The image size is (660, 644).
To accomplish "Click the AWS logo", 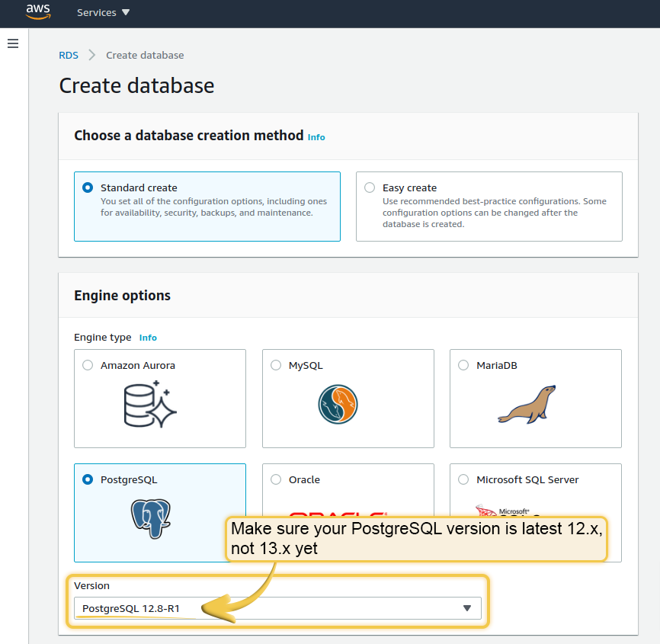I will pos(38,11).
